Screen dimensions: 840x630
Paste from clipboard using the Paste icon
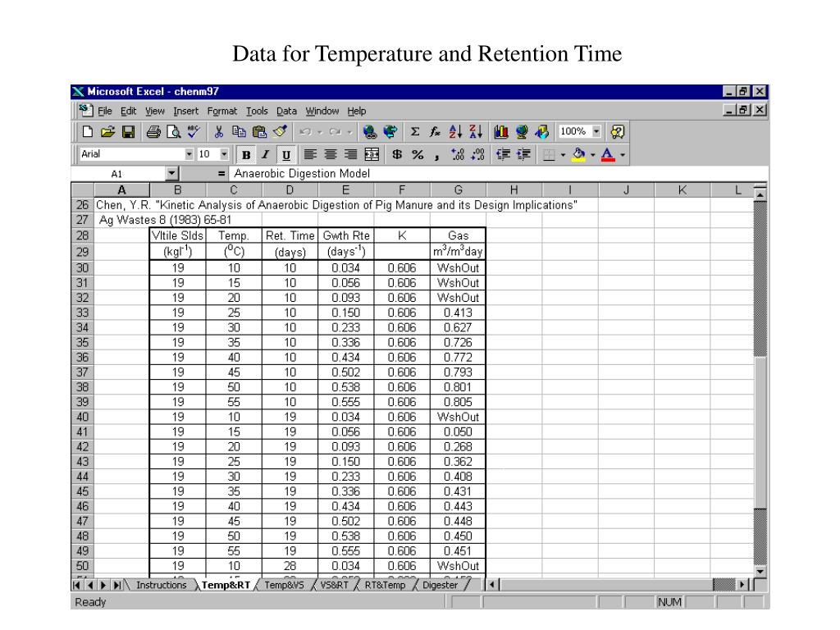pos(259,132)
